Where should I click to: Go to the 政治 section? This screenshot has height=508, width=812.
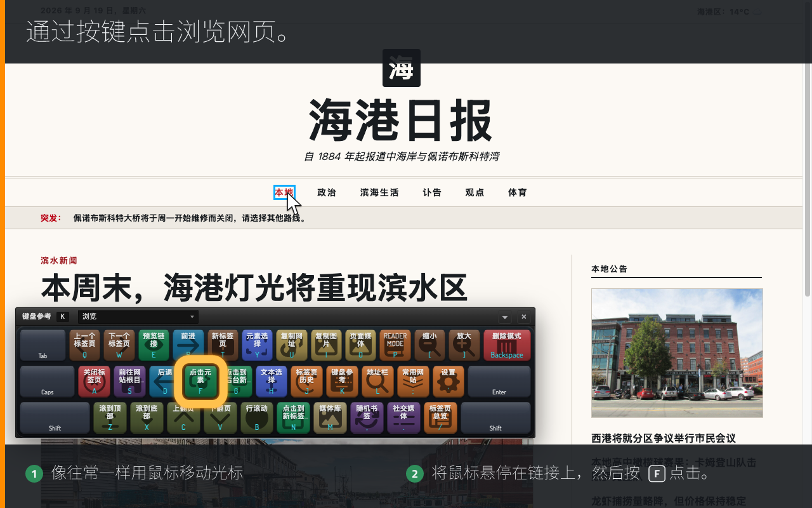click(327, 192)
